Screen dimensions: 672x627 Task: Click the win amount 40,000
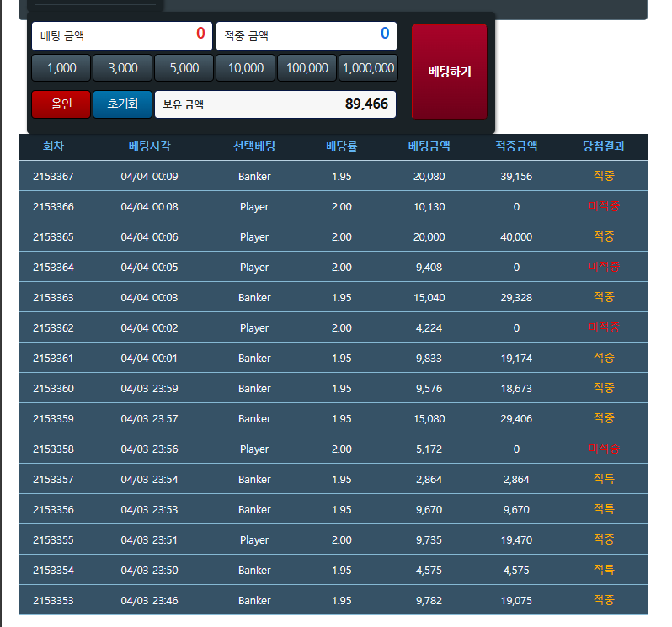pos(516,237)
